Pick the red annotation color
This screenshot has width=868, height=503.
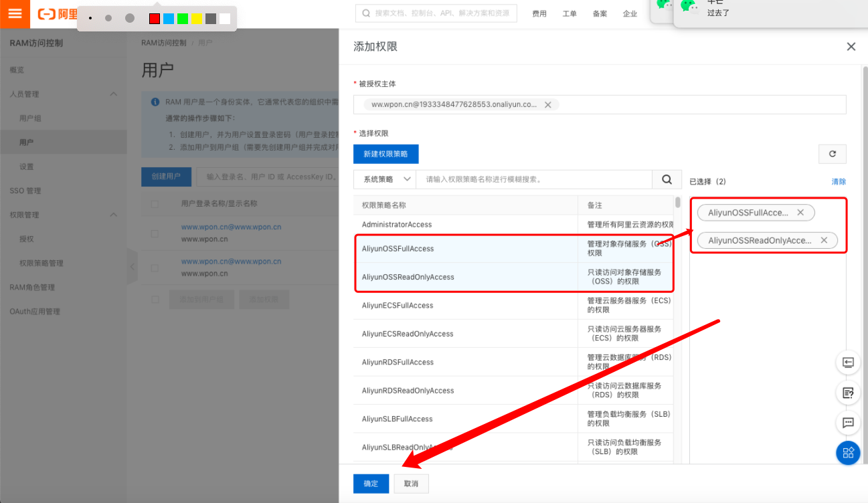click(x=155, y=19)
